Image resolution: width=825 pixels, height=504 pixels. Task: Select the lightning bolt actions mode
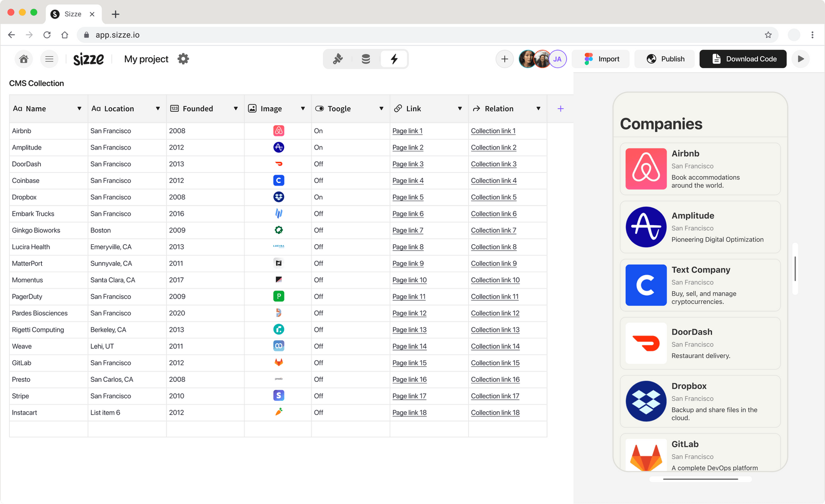[394, 59]
